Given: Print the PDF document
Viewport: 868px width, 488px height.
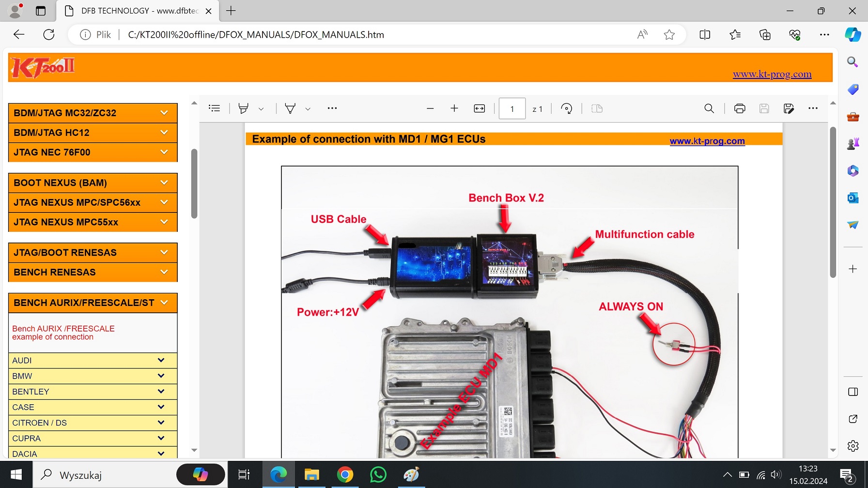Looking at the screenshot, I should [x=739, y=108].
